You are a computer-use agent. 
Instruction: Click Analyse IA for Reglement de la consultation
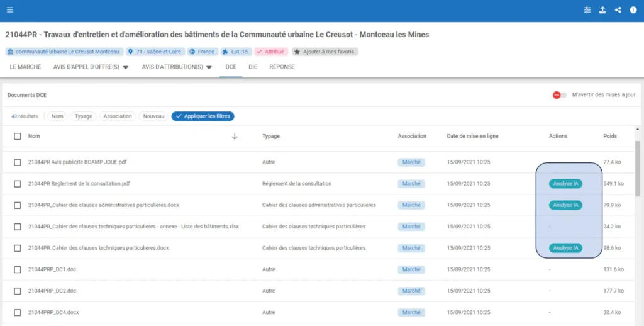point(565,184)
